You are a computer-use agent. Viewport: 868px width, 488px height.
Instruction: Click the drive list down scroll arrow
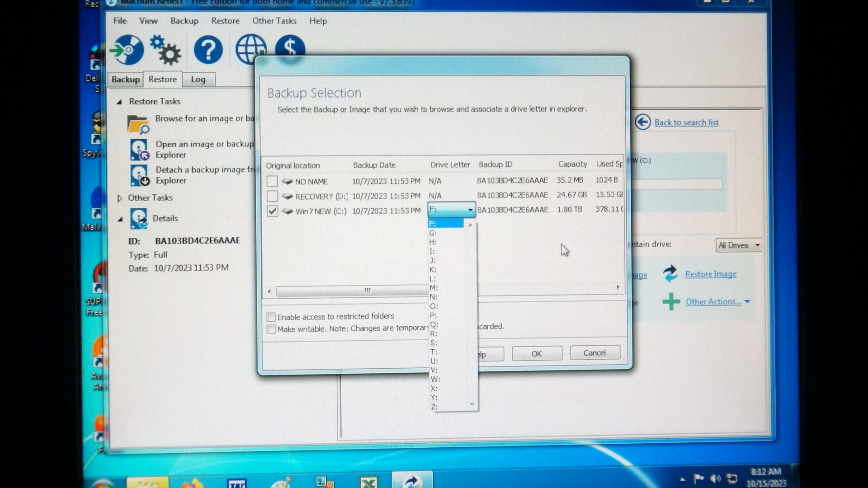click(472, 404)
